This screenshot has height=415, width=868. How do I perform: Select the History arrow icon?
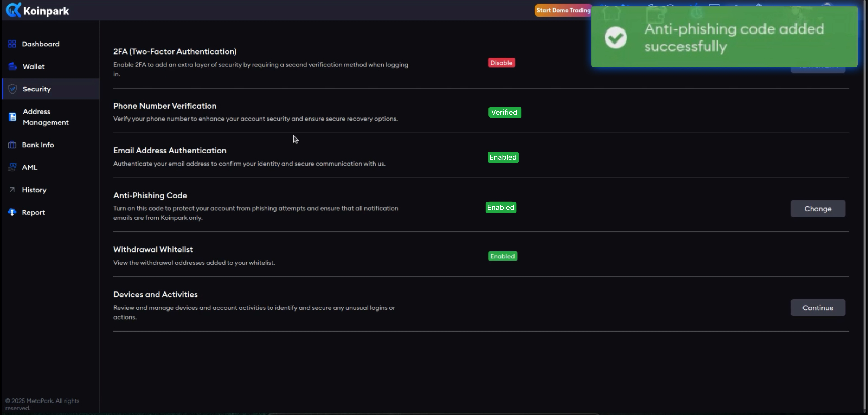(12, 190)
